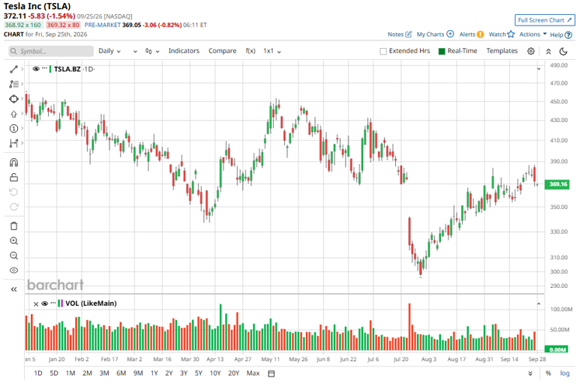Viewport: 576px width, 392px height.
Task: Open the 1x1 grid layout dropdown
Action: point(272,51)
